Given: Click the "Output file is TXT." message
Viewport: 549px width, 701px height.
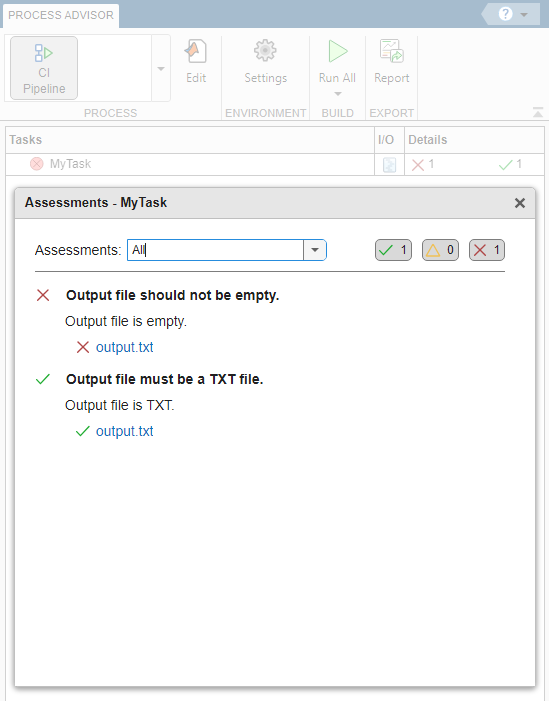Looking at the screenshot, I should [119, 405].
